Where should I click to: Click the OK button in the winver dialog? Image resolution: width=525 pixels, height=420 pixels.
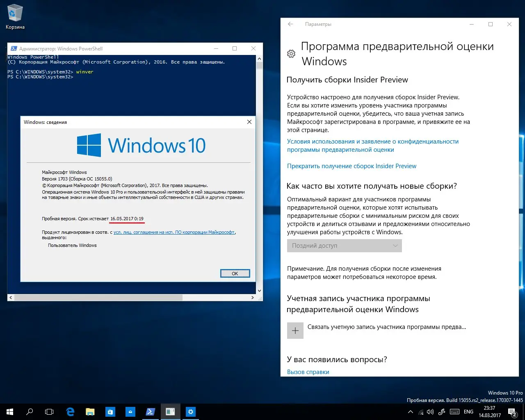tap(235, 274)
